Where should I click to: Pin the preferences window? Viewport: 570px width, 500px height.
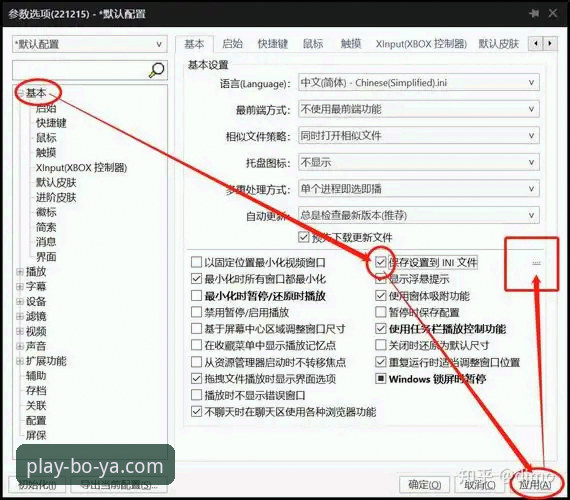pos(534,14)
